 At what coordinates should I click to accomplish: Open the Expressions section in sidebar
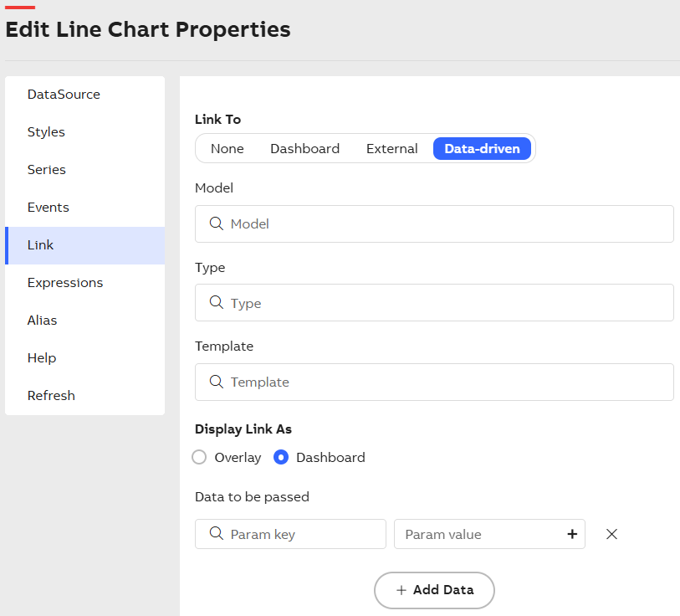click(65, 283)
